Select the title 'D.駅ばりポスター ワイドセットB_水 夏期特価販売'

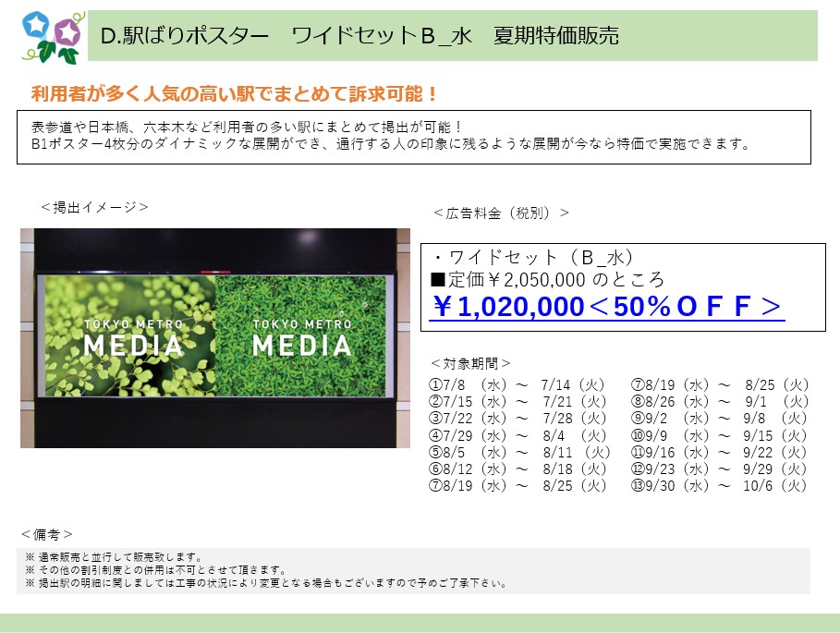(359, 36)
